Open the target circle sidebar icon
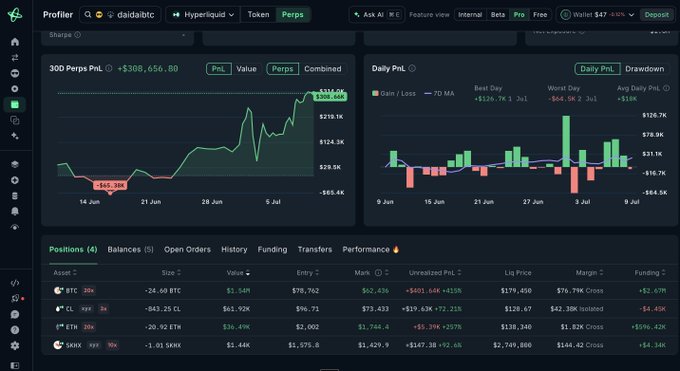 15,89
